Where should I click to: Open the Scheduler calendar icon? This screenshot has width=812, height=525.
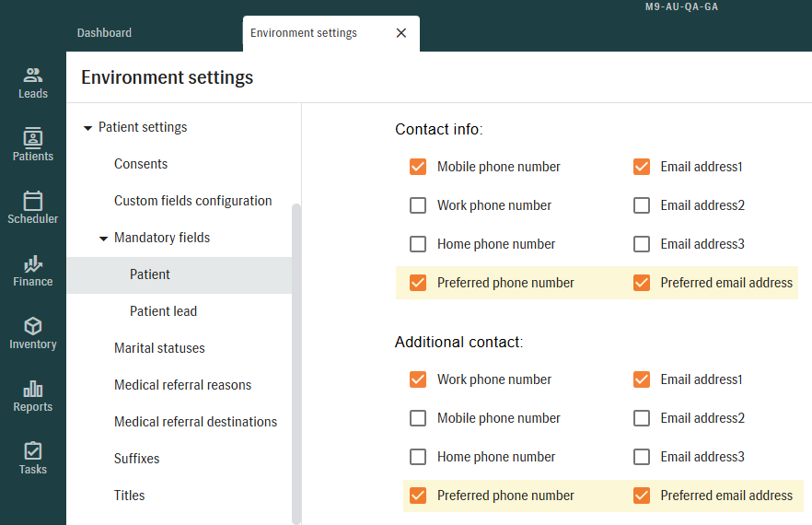33,201
